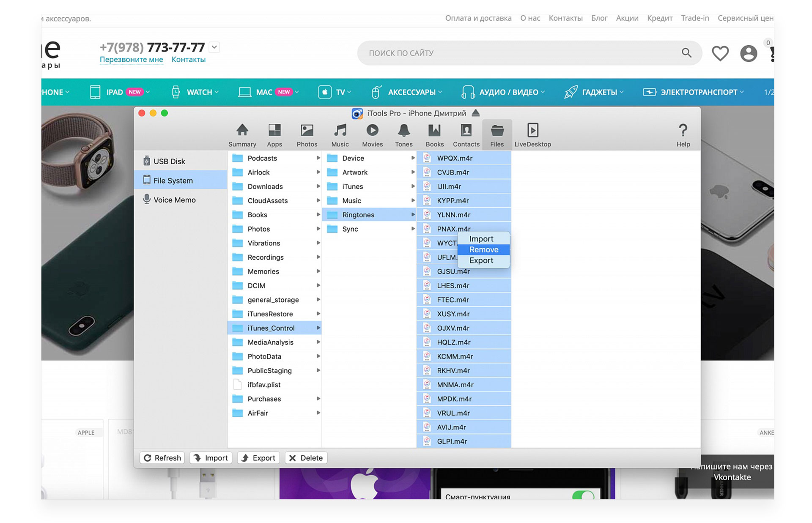Screen dimensions: 812x523
Task: Expand the Artwork folder arrow
Action: (413, 172)
